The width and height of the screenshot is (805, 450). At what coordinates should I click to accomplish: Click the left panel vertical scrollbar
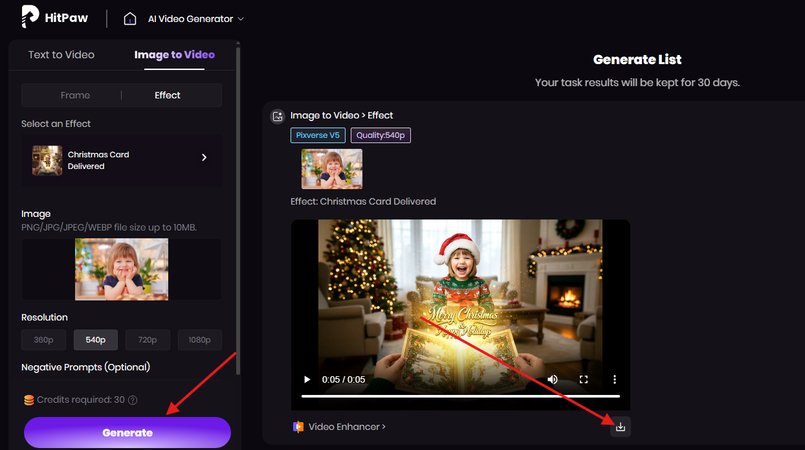pos(238,210)
